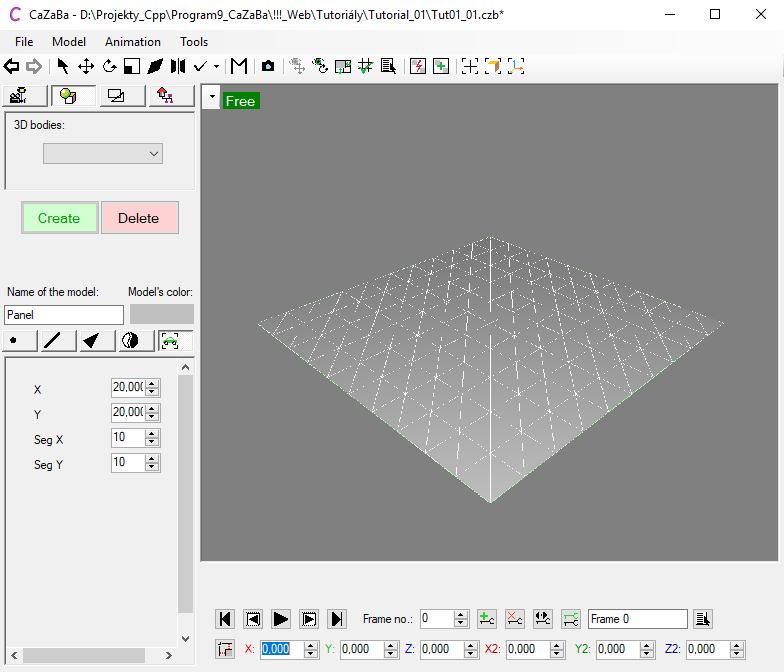The image size is (784, 672).
Task: Open the Model menu
Action: click(69, 42)
